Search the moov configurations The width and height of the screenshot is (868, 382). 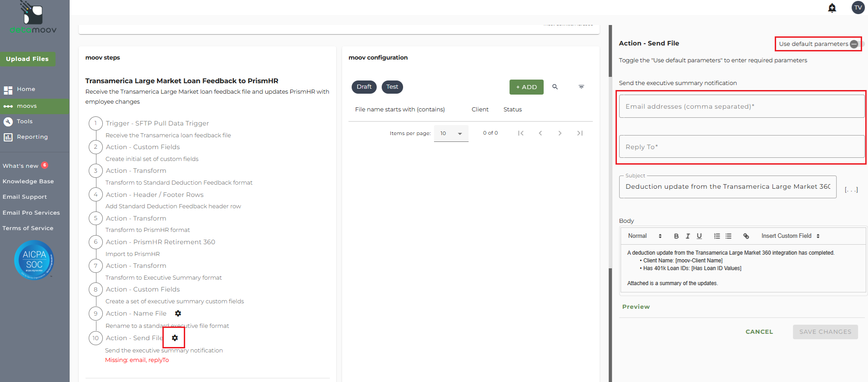[x=555, y=87]
